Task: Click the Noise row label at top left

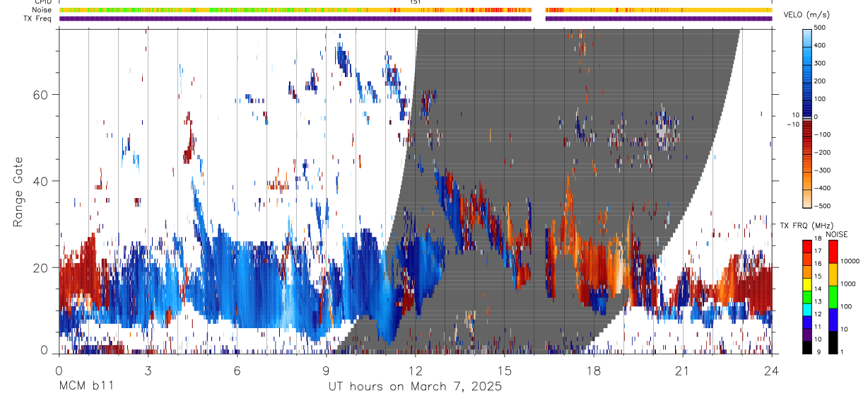Action: tap(42, 10)
